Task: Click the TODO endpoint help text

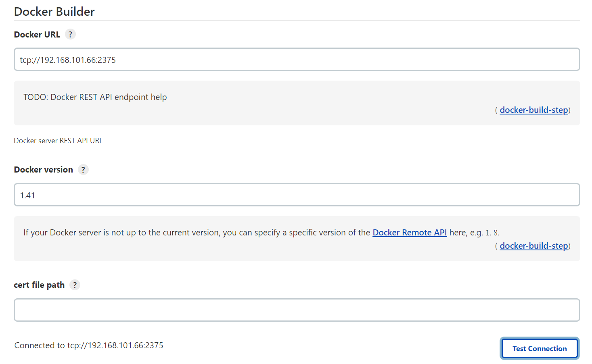Action: (x=95, y=97)
